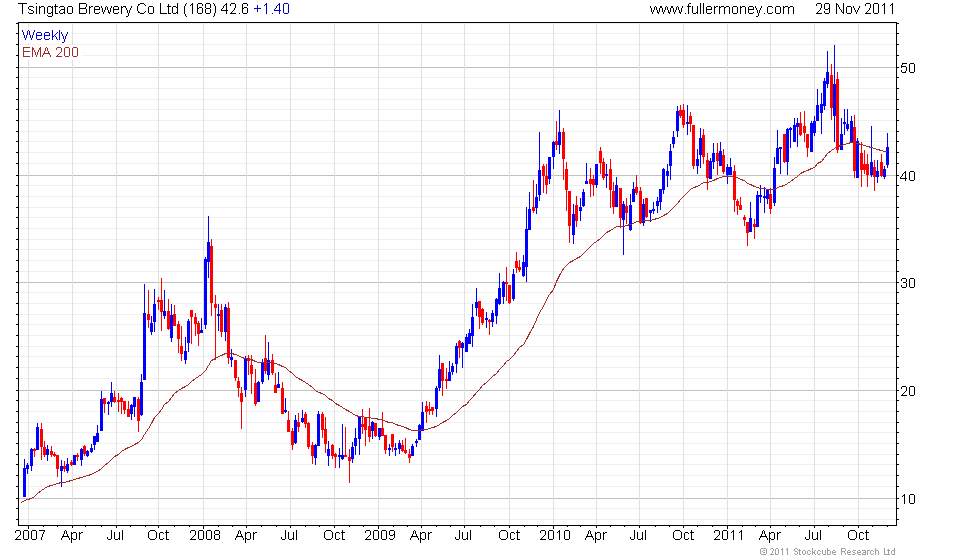
Task: Select the red 'EMA 200' legend label
Action: click(51, 52)
